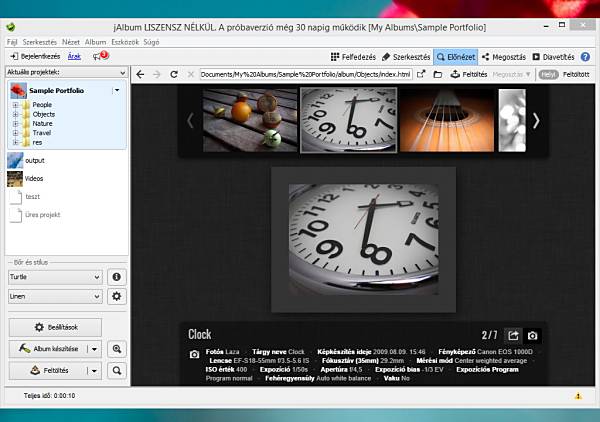The width and height of the screenshot is (600, 422).
Task: Click the search magnifier icon near Feltöltés
Action: (117, 371)
